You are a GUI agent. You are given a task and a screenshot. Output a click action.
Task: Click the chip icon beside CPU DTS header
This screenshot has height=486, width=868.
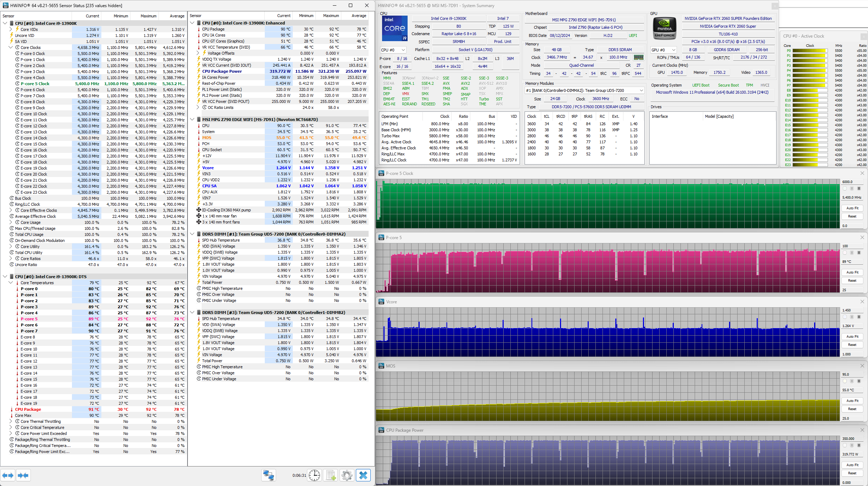click(12, 276)
